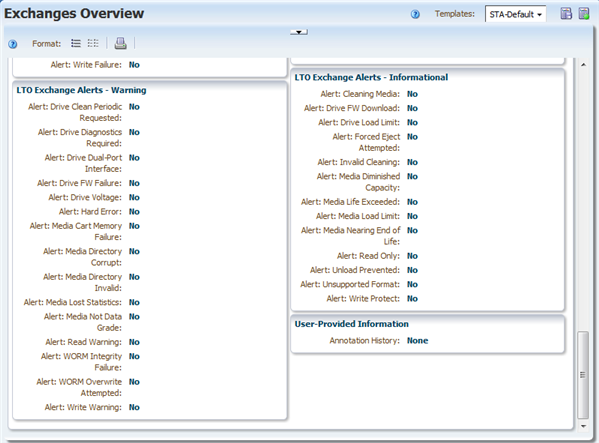Click the Alert: Media Life Exceeded label

(x=350, y=202)
